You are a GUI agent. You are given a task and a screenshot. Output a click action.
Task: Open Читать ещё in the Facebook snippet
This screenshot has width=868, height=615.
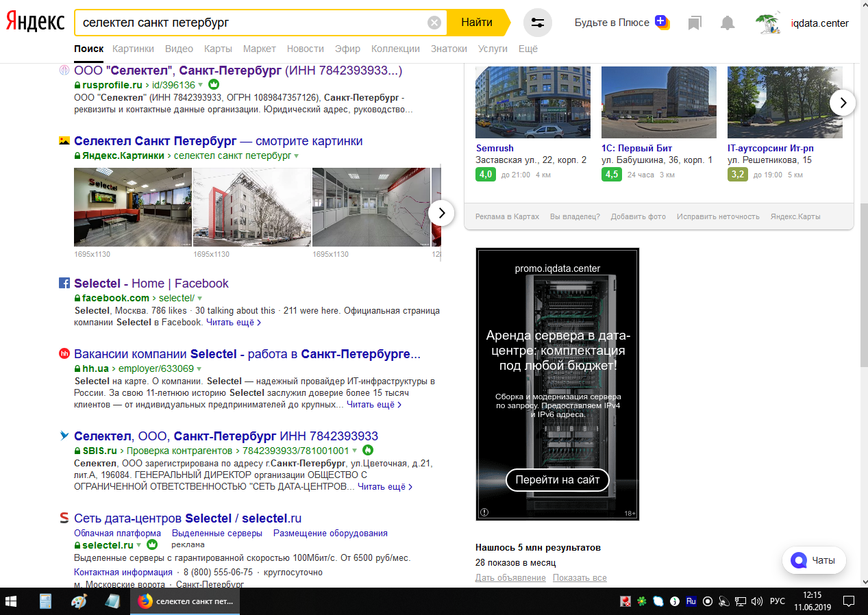click(233, 322)
